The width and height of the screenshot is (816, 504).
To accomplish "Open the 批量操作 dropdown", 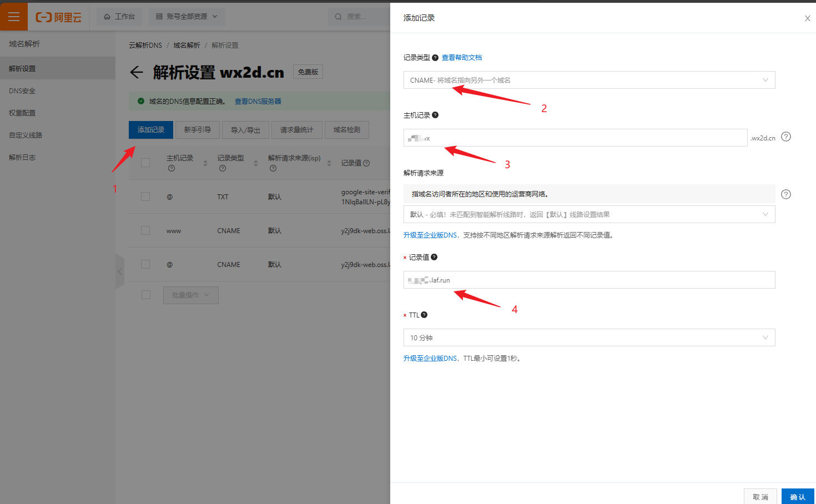I will [191, 295].
